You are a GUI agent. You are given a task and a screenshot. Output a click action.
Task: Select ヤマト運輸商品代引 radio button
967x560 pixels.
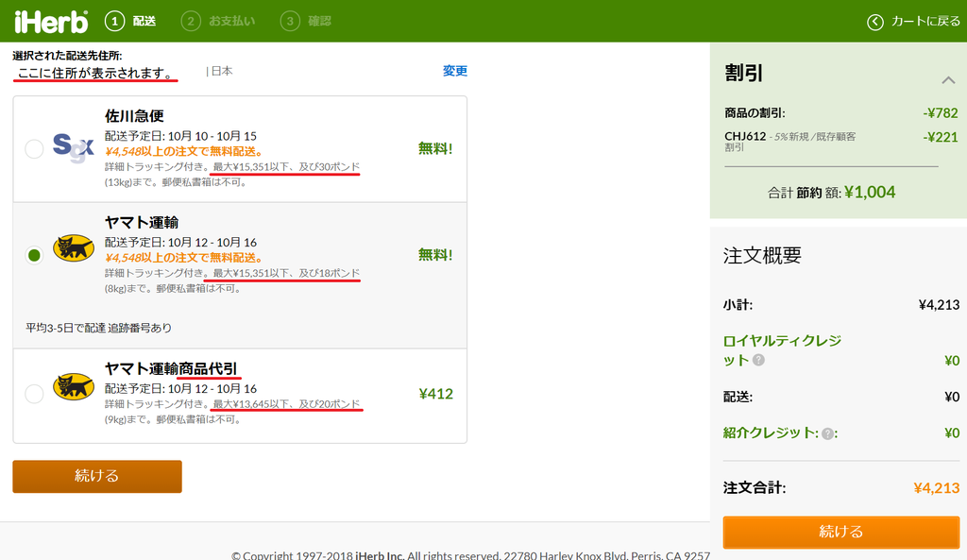pos(34,394)
